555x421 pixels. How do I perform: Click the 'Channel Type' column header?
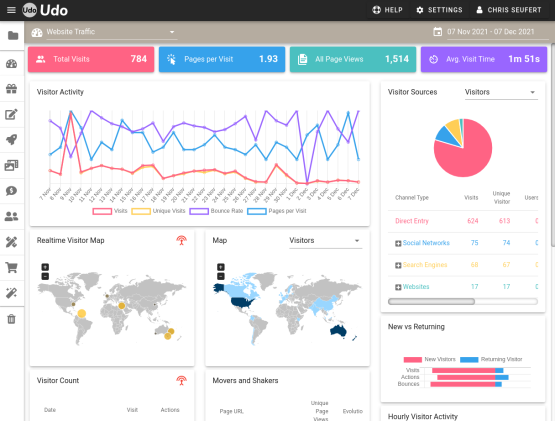coord(412,198)
